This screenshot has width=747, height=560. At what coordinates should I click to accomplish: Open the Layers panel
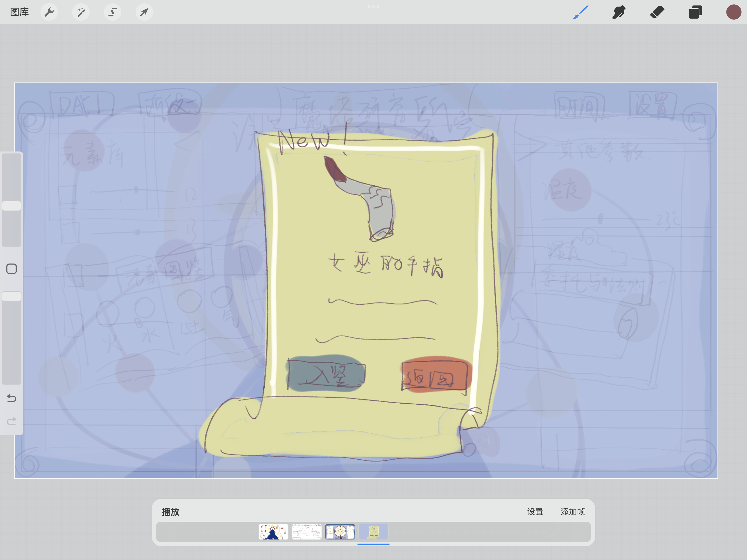tap(695, 12)
